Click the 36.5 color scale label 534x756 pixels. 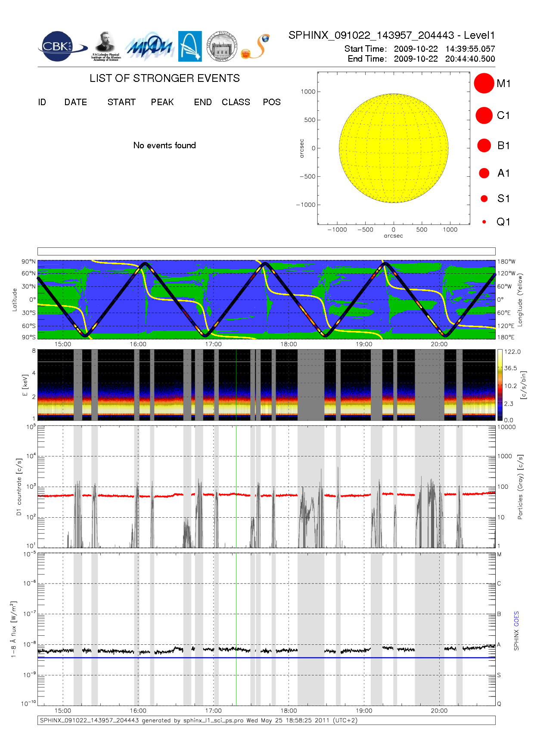pyautogui.click(x=511, y=368)
